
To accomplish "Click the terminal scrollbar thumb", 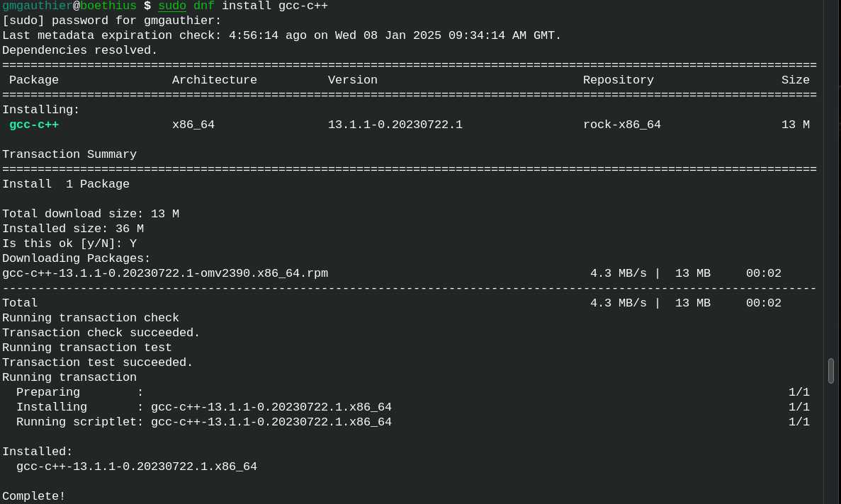I will point(831,371).
